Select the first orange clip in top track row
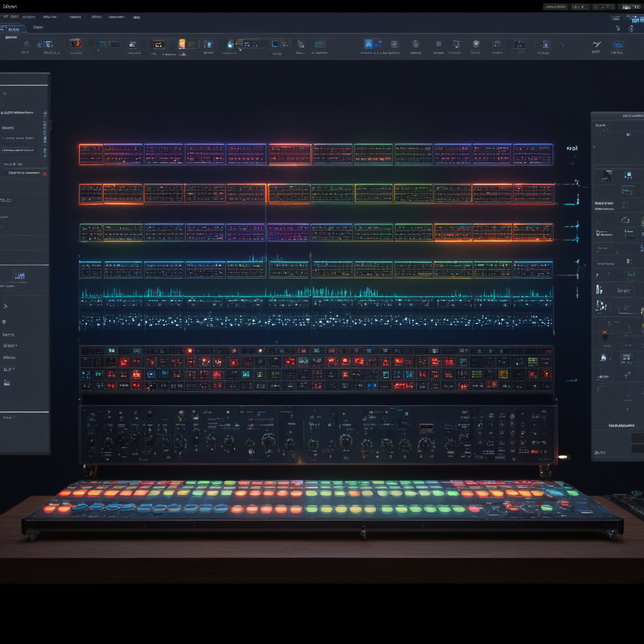The height and width of the screenshot is (644, 644). (91, 154)
